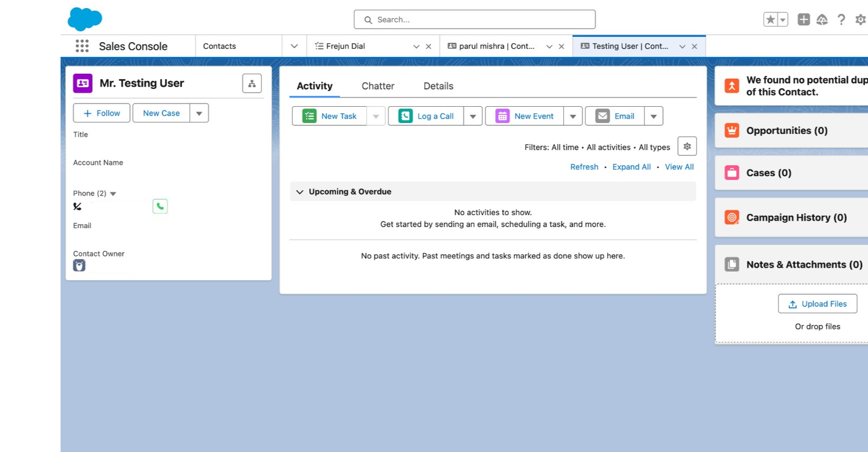Screen dimensions: 868x452
Task: Click the Email activity button
Action: 615,116
